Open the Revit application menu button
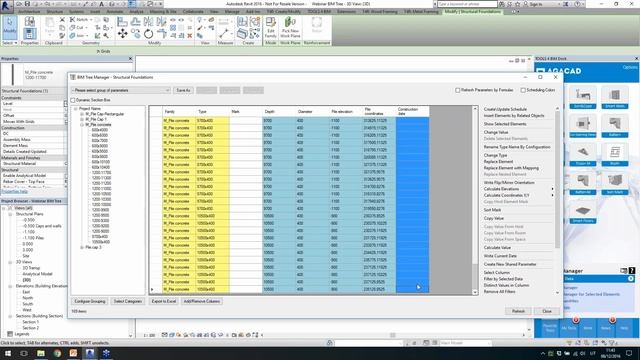This screenshot has width=640, height=360. click(x=6, y=6)
